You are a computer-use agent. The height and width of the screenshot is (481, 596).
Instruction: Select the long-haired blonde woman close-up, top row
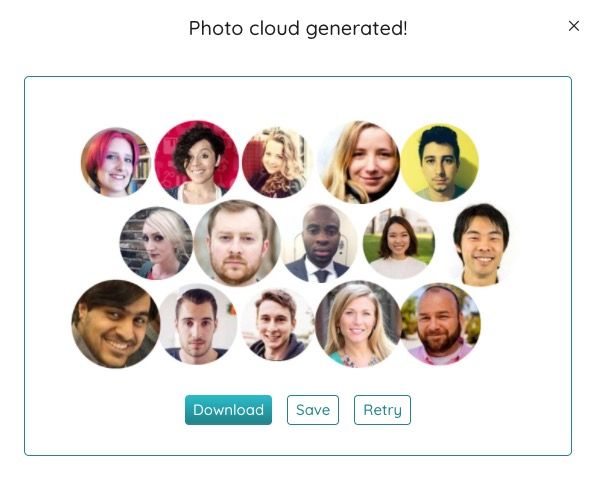(x=359, y=162)
